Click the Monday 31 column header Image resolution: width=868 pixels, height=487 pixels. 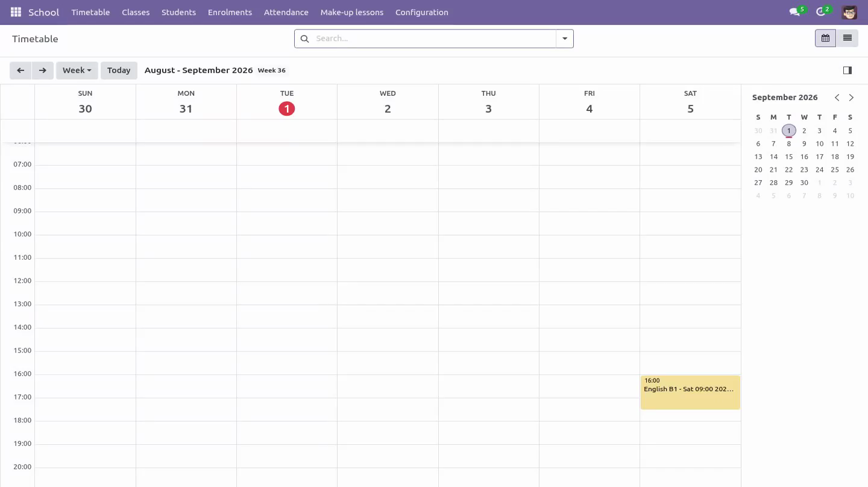click(186, 102)
